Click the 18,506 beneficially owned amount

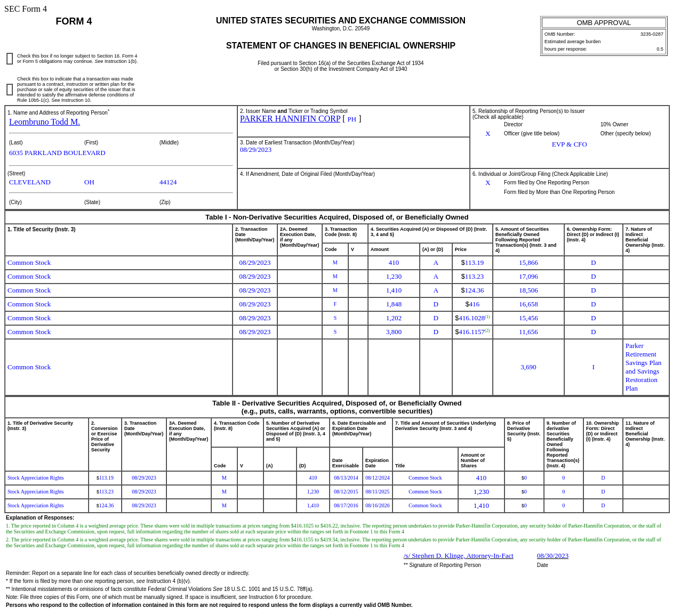click(528, 290)
